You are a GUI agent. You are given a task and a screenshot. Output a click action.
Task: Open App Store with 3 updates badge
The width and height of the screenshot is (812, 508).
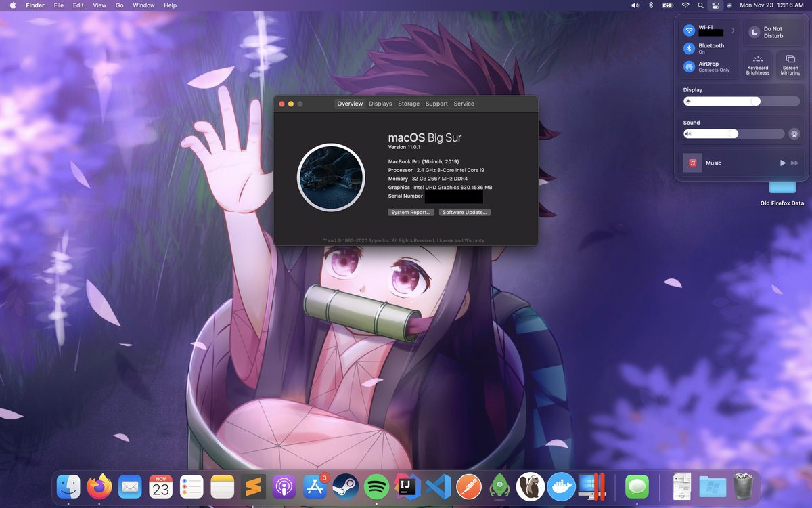[x=315, y=486]
